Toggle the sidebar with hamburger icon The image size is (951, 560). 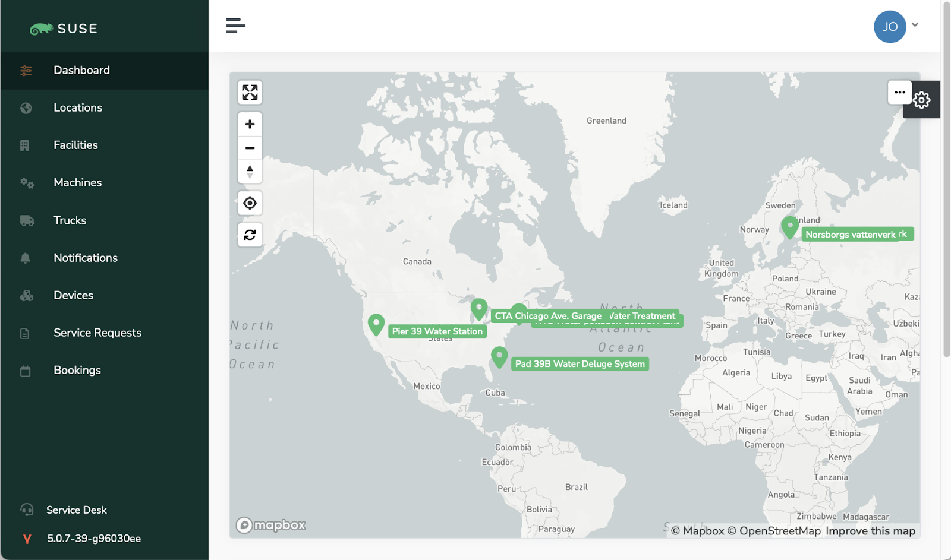coord(235,26)
